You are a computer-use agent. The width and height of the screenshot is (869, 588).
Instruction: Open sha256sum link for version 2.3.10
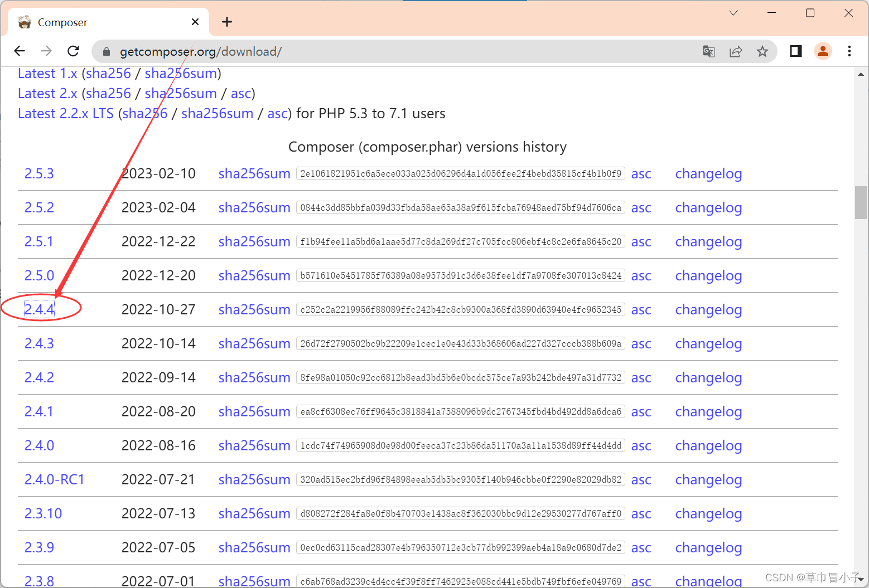click(x=254, y=514)
